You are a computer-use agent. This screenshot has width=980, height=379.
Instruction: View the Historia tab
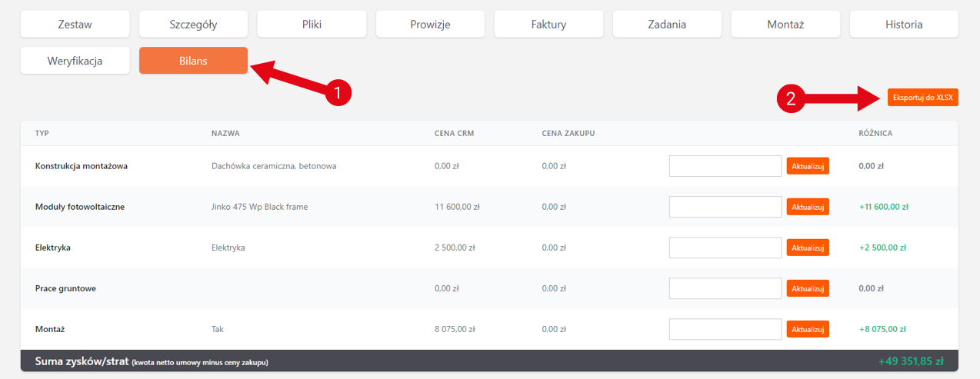click(904, 24)
